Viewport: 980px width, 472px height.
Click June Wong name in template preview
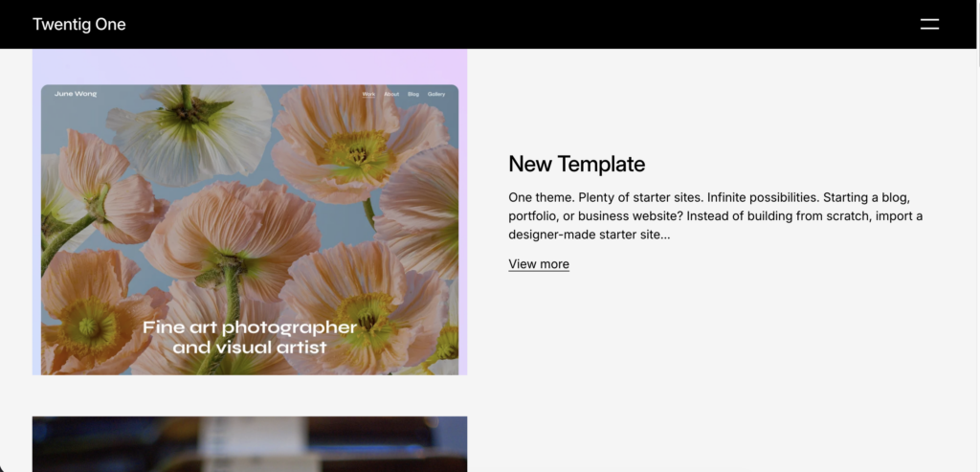pyautogui.click(x=76, y=94)
